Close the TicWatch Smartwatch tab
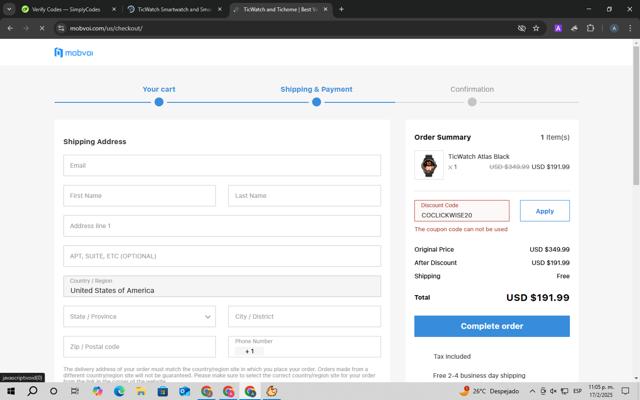The image size is (640, 400). coord(220,9)
